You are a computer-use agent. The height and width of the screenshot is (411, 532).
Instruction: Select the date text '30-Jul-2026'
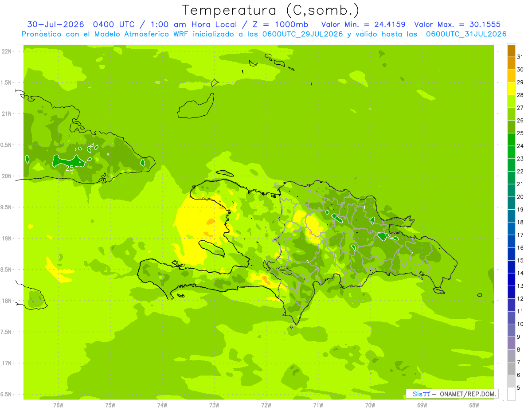pyautogui.click(x=55, y=24)
